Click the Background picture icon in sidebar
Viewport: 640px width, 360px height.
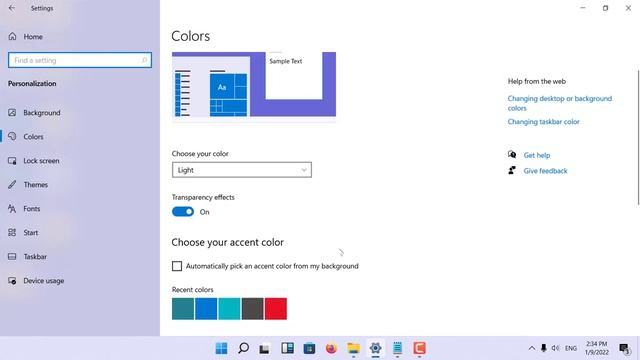tap(12, 112)
